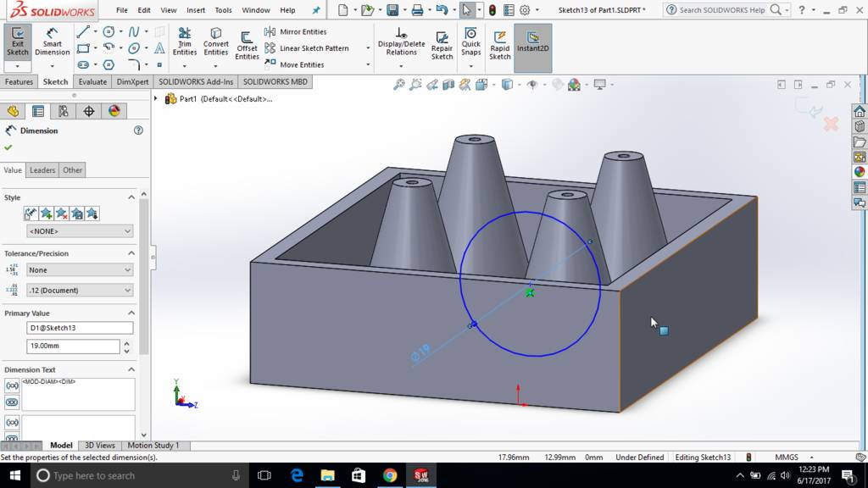868x488 pixels.
Task: Switch to the 3D Views tab
Action: pos(100,446)
